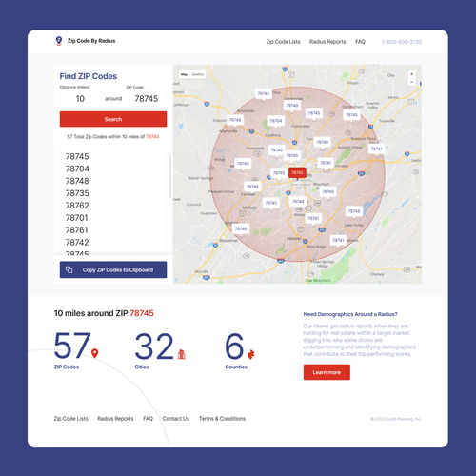Select 78704 in the ZIP results list
The height and width of the screenshot is (476, 476).
coord(77,169)
